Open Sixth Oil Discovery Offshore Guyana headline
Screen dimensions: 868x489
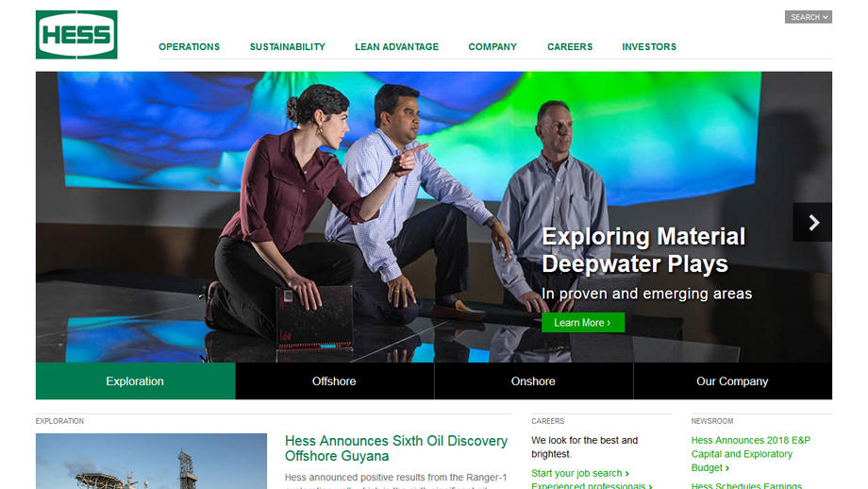[396, 448]
